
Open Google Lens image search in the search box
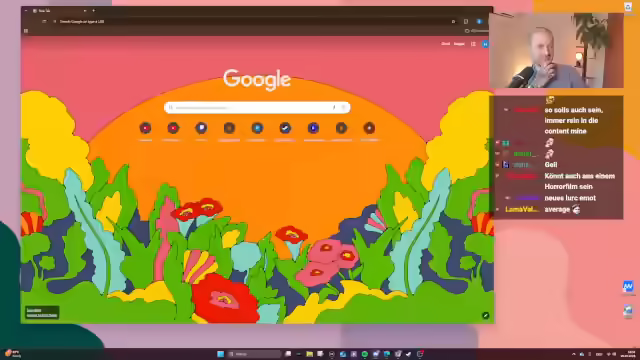[x=343, y=107]
